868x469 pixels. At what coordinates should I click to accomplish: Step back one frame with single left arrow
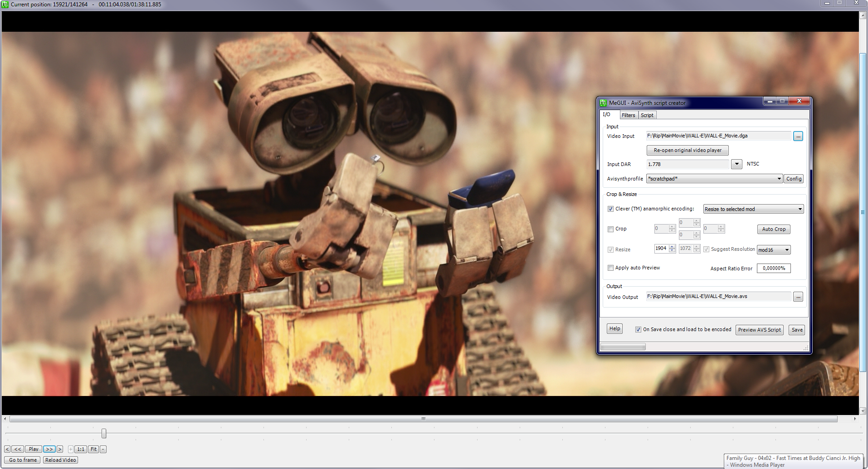(7, 449)
